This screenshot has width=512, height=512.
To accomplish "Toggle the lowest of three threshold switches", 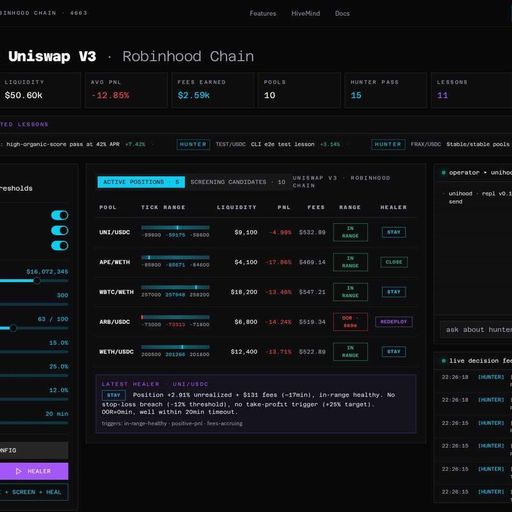I will click(60, 246).
